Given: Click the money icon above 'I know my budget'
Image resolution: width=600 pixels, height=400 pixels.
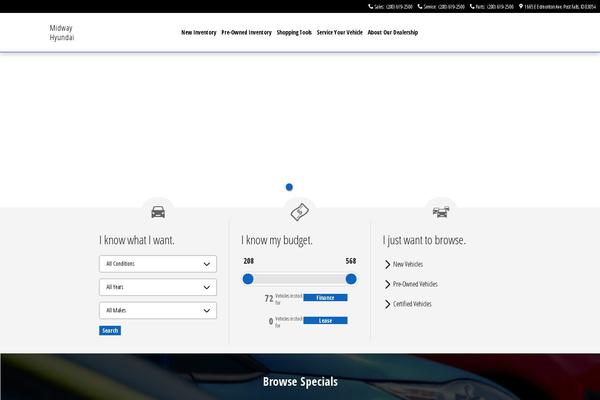Looking at the screenshot, I should (300, 212).
